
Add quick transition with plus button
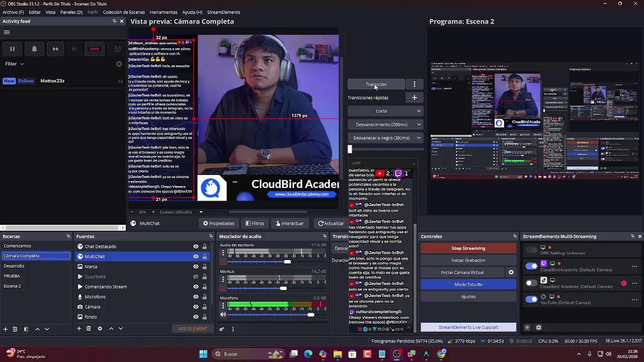point(415,98)
